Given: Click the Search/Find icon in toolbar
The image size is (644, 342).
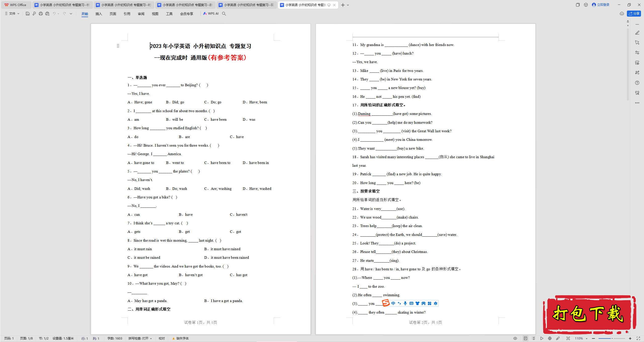Looking at the screenshot, I should coord(225,14).
